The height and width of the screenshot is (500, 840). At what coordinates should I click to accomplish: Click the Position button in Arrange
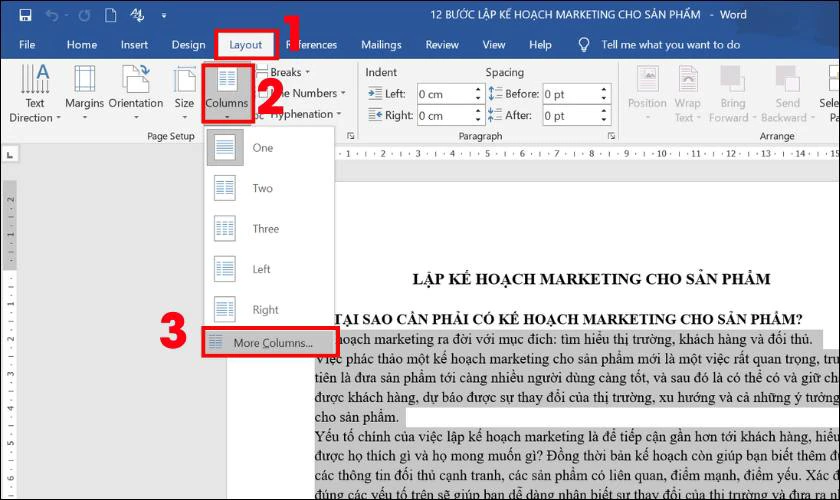click(x=647, y=93)
